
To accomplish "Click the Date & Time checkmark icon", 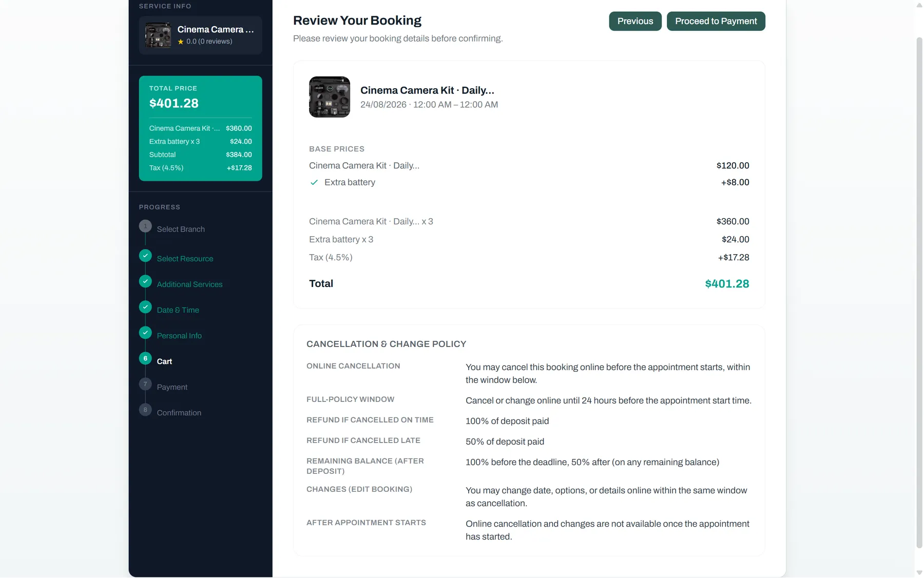I will (145, 307).
